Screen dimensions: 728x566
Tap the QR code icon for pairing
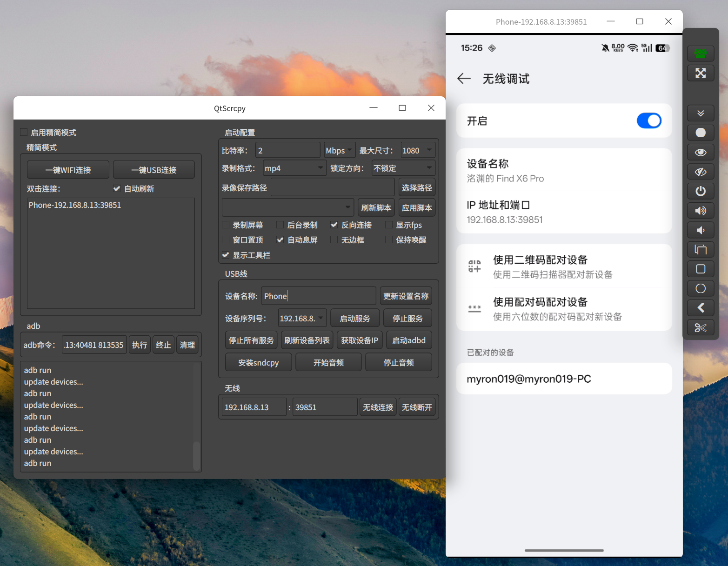tap(474, 266)
